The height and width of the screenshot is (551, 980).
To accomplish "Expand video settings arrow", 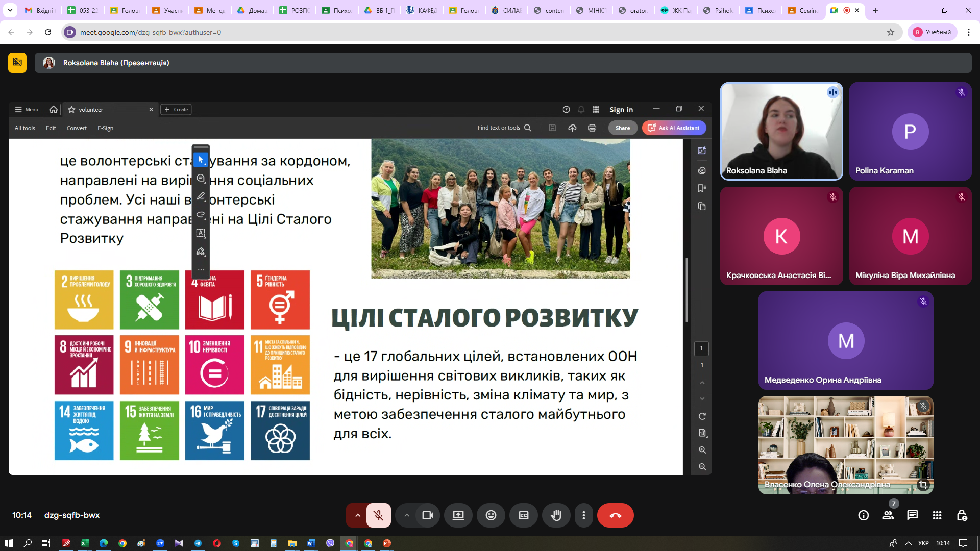I will tap(407, 515).
